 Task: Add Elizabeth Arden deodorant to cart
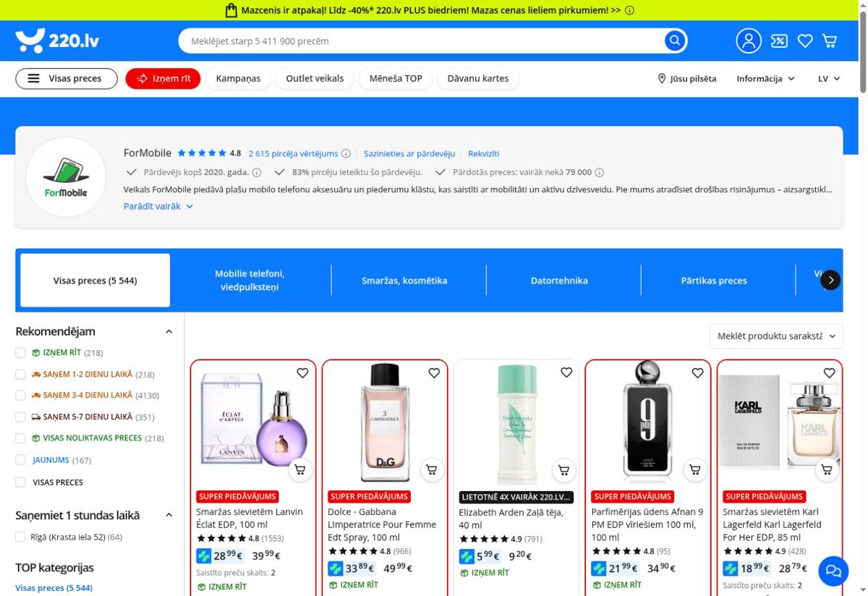pyautogui.click(x=563, y=470)
